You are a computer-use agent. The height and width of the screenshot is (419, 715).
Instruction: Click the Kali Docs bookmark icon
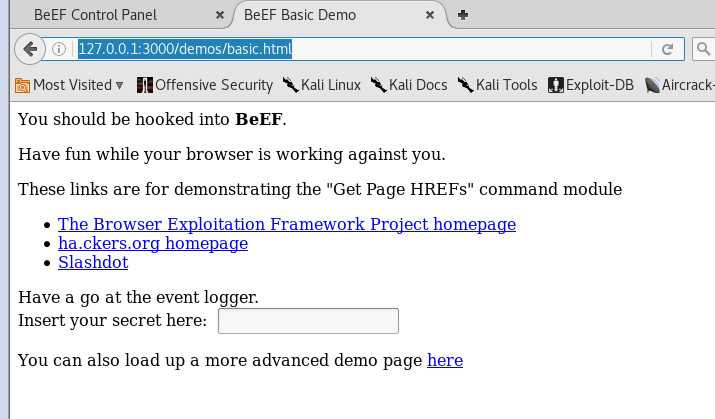point(378,85)
